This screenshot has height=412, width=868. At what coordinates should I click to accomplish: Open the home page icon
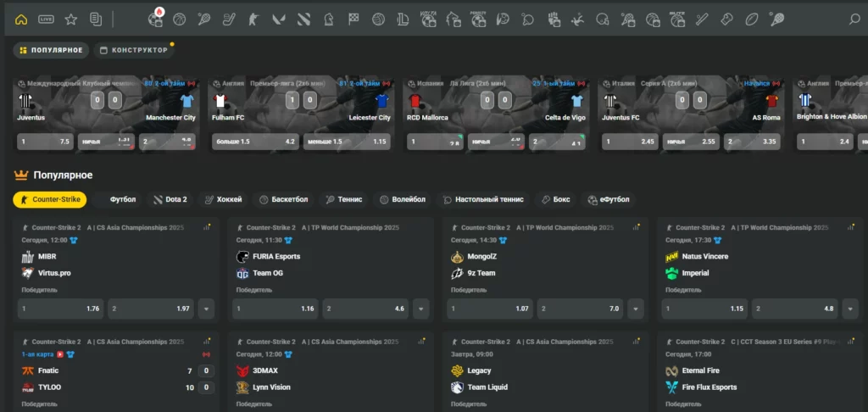21,19
